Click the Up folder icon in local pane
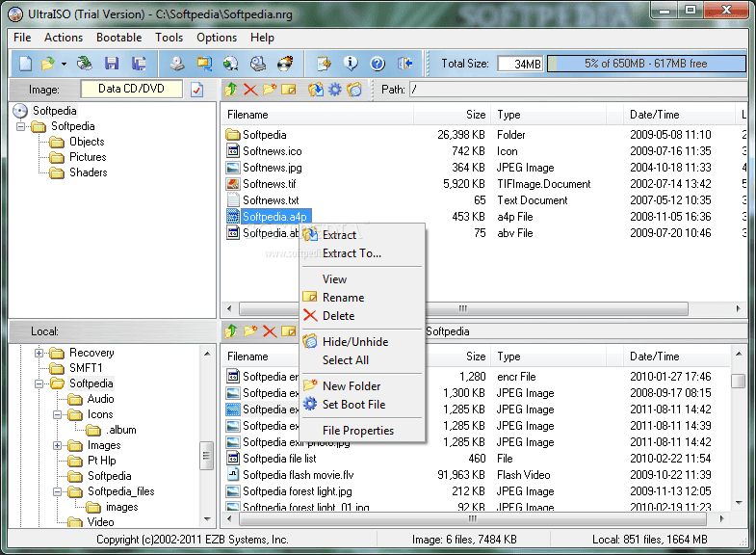Image resolution: width=756 pixels, height=555 pixels. pyautogui.click(x=231, y=331)
